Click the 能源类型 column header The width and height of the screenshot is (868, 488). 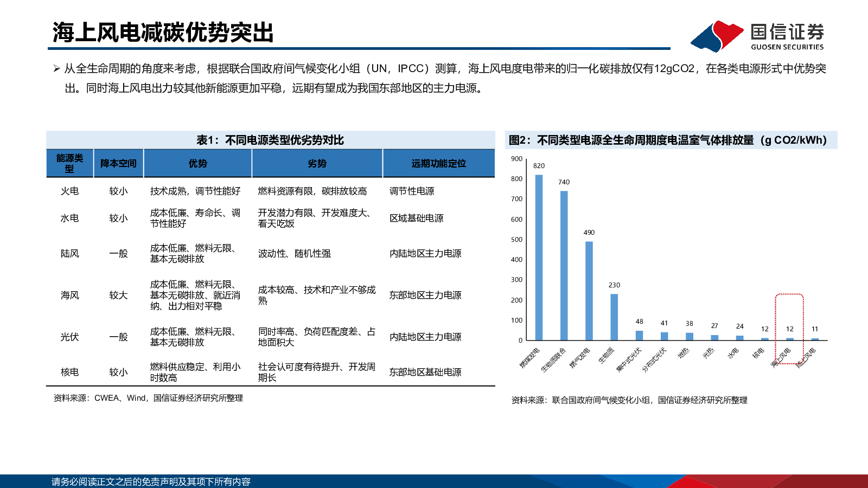click(x=69, y=163)
